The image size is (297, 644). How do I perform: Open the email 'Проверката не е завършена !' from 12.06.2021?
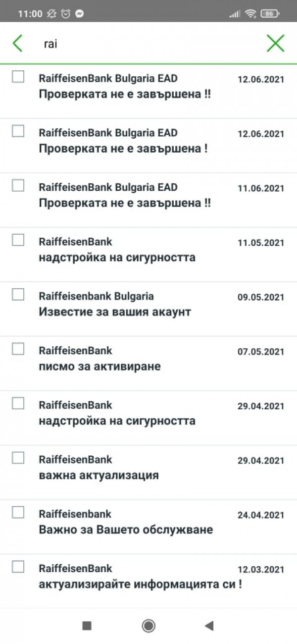(x=139, y=141)
